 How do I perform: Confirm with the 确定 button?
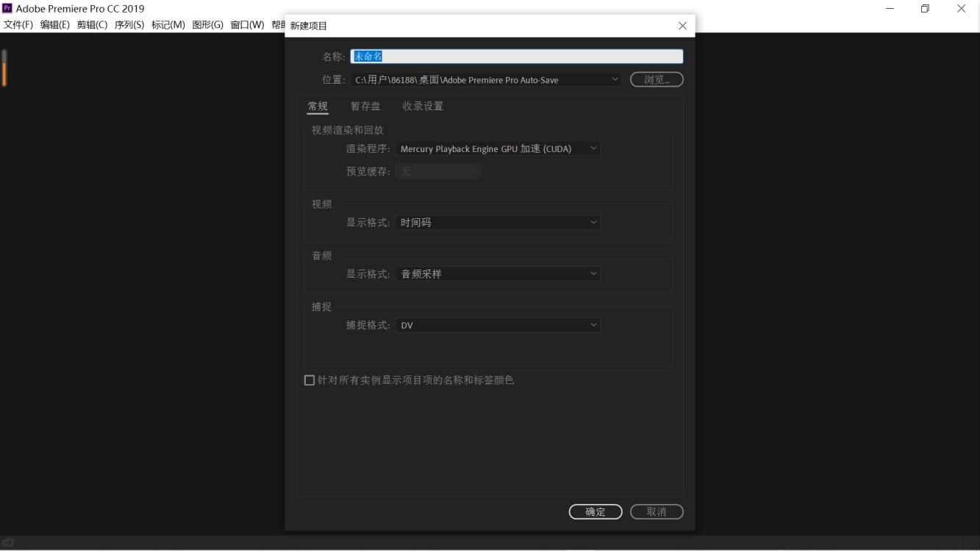[595, 511]
